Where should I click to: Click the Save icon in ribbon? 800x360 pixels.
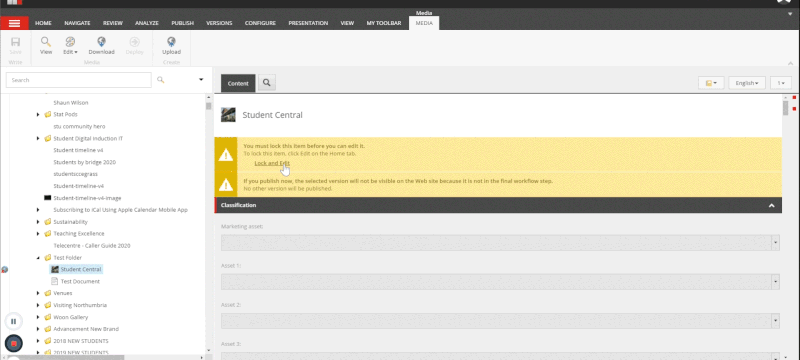coord(15,42)
